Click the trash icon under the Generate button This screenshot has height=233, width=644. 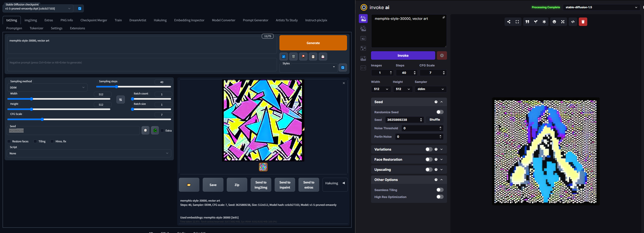click(x=293, y=57)
